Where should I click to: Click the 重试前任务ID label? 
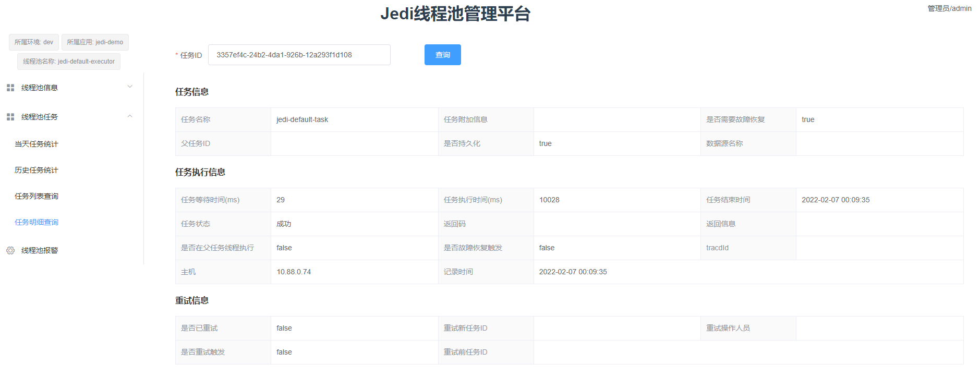click(466, 352)
